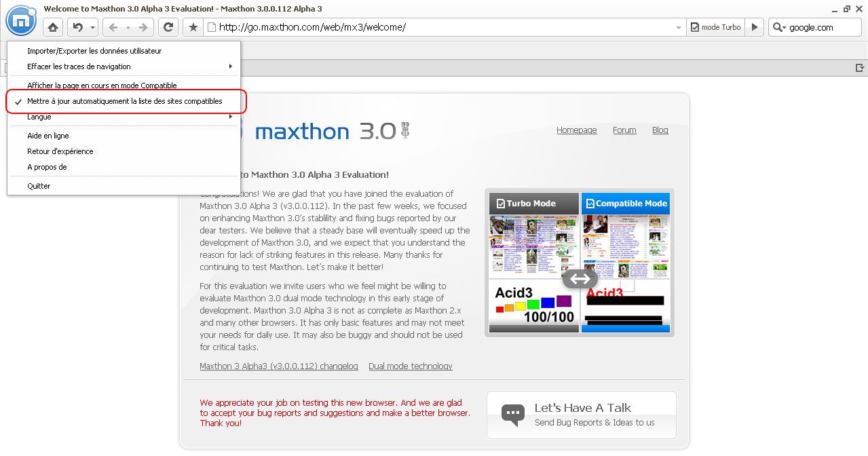Screen dimensions: 868x456
Task: Reopen the last closed page with undo
Action: click(77, 27)
